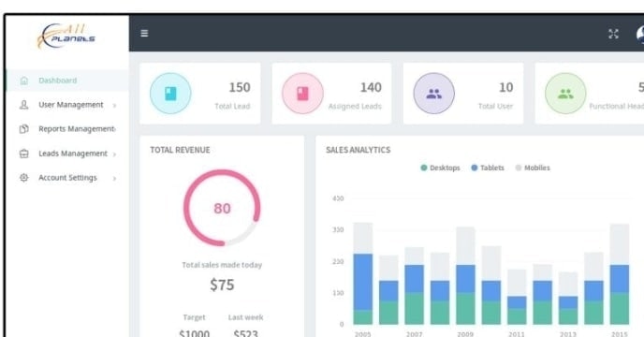Click the User Management person icon
The image size is (644, 337).
tap(24, 105)
